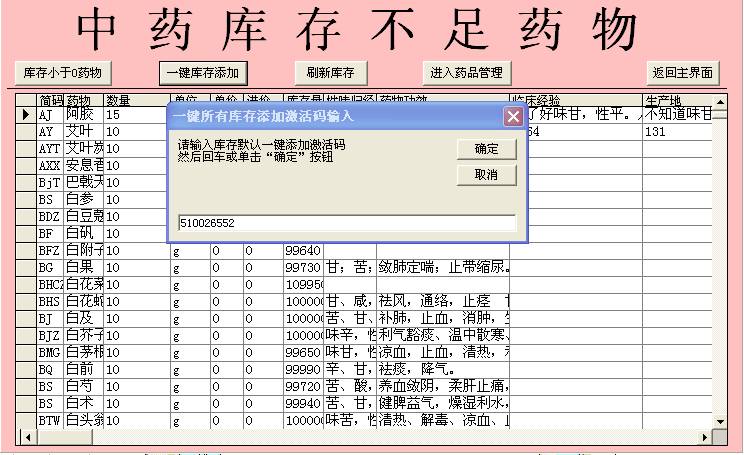Close the activation code dialog
Viewport: 744px width, 455px height.
point(513,116)
